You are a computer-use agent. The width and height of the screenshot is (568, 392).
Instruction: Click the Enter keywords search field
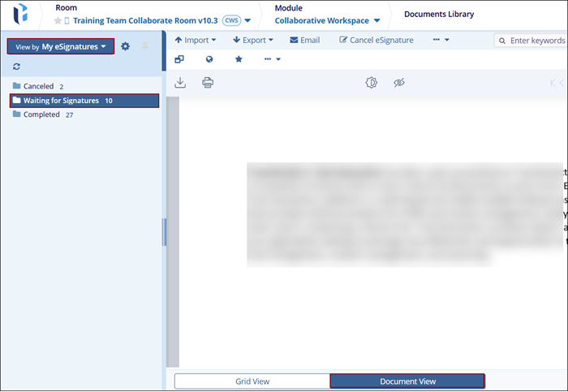536,41
